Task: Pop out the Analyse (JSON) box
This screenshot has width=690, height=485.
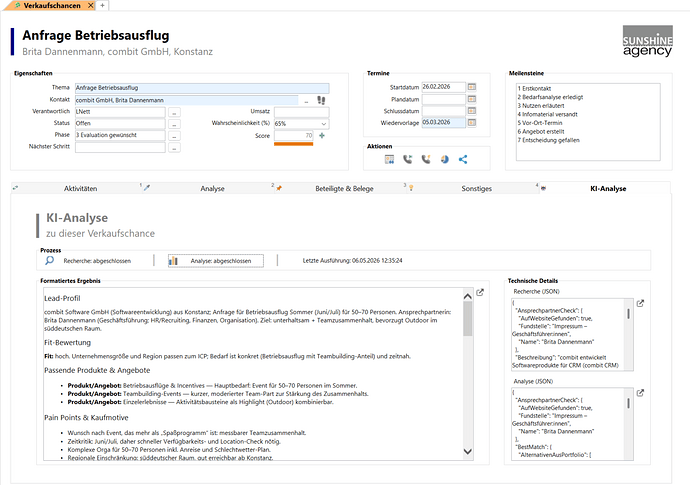Action: click(x=640, y=393)
